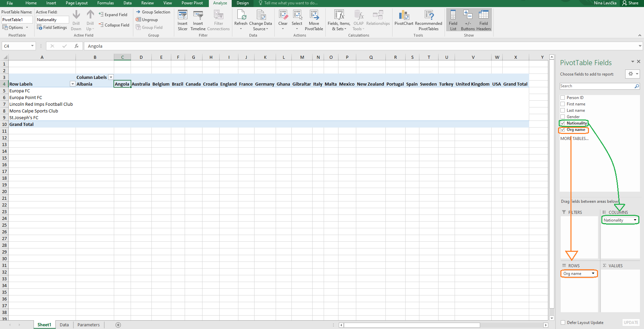
Task: Open the Data sheet tab
Action: pos(64,325)
